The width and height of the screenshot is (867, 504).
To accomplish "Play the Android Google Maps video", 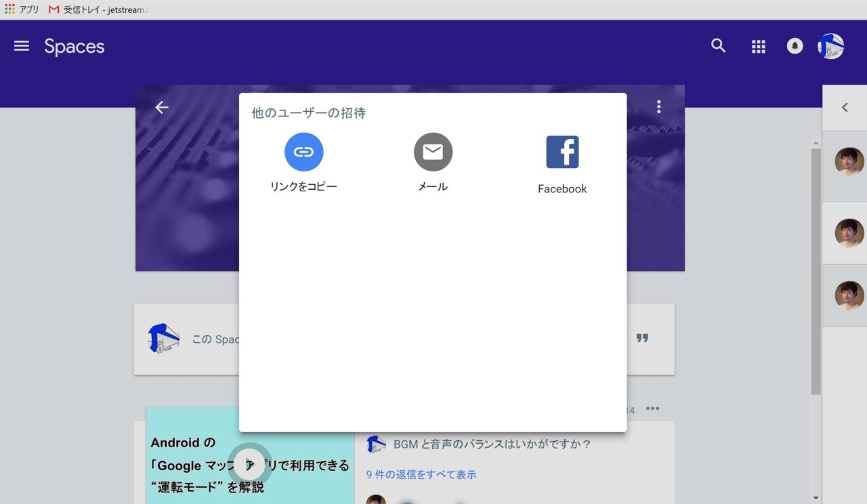I will coord(250,464).
